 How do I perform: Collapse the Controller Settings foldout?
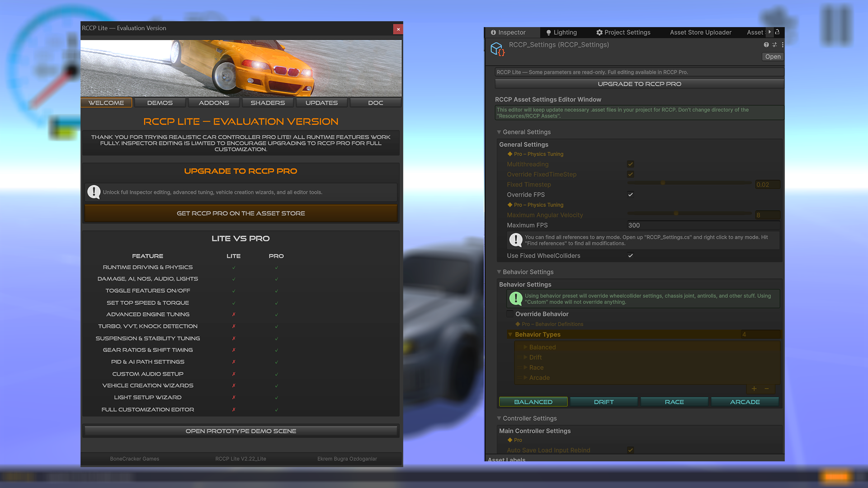coord(499,418)
